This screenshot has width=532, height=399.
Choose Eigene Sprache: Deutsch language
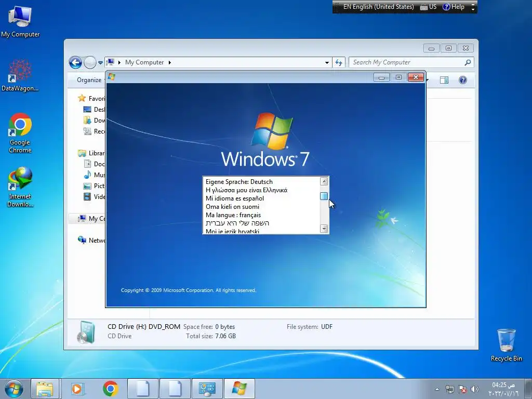tap(239, 182)
